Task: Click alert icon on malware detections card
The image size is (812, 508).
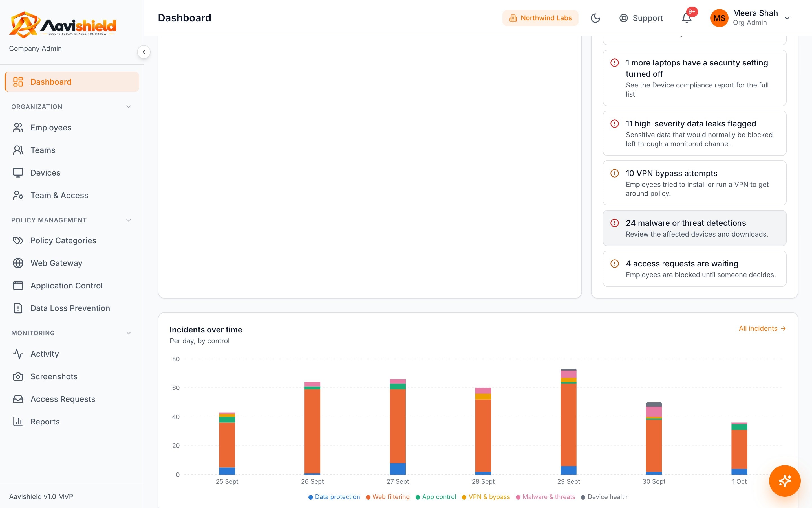Action: (x=614, y=223)
